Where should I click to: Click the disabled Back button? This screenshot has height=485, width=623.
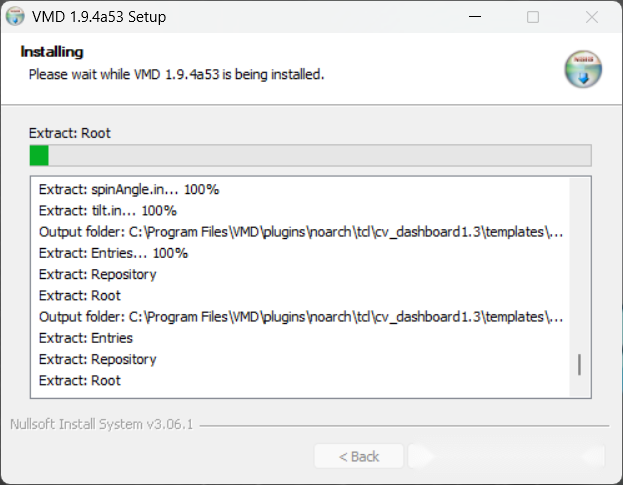pos(359,456)
